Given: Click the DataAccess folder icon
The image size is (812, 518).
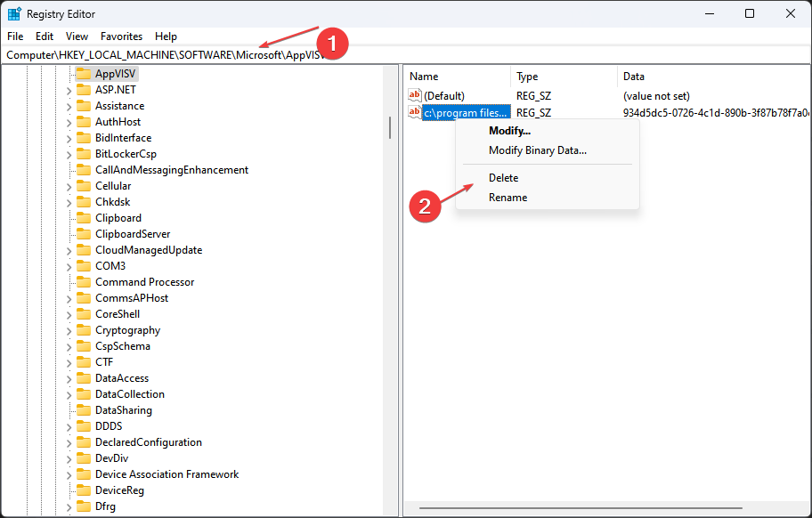Looking at the screenshot, I should click(x=84, y=378).
